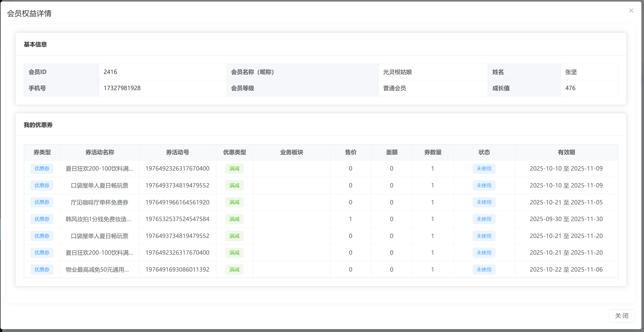Screen dimensions: 644x332
Task: Click the 有效期 column header
Action: 566,152
